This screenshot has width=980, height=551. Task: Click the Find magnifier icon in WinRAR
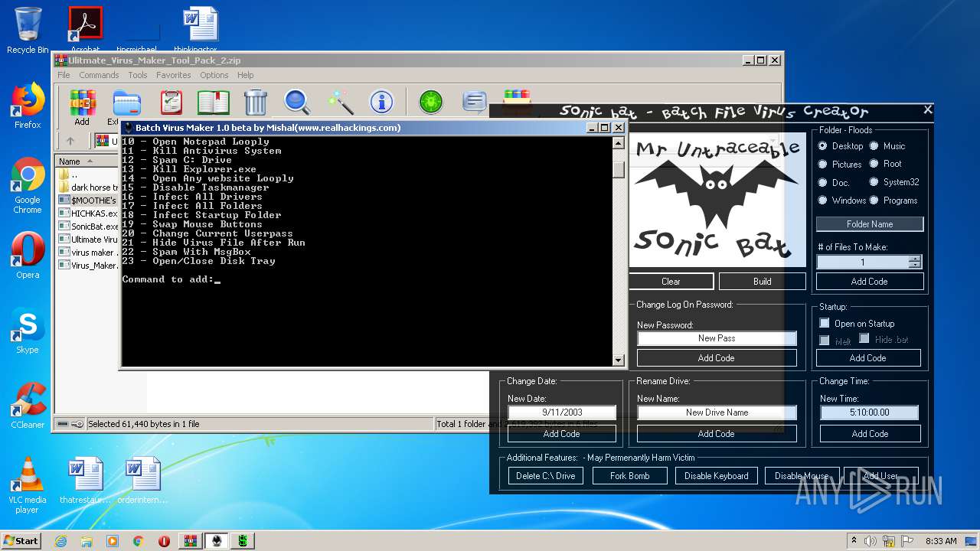pos(297,102)
